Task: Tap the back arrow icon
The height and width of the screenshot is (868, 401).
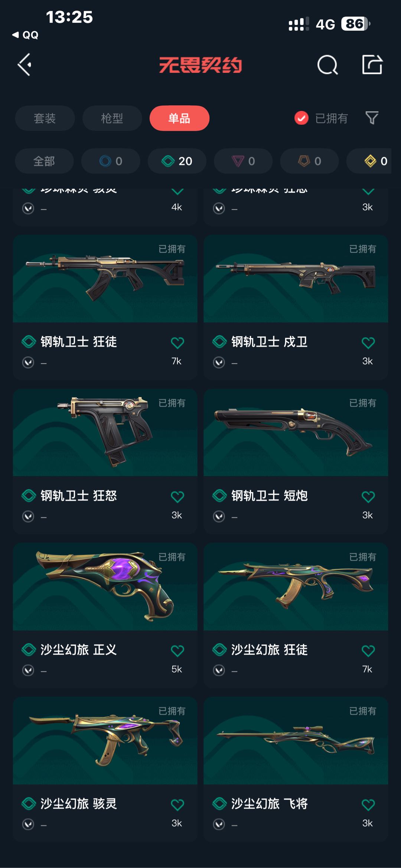Action: click(x=25, y=65)
